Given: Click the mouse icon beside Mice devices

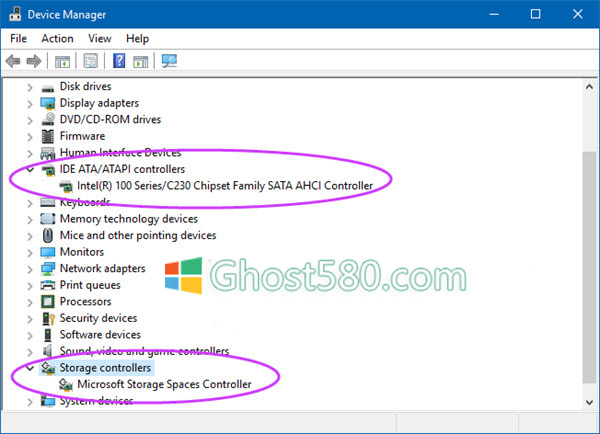Looking at the screenshot, I should (x=48, y=235).
